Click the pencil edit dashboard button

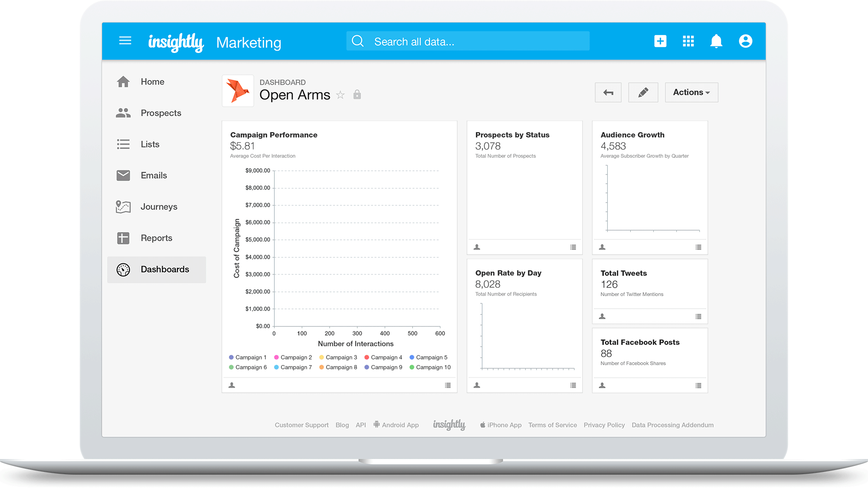click(x=643, y=93)
